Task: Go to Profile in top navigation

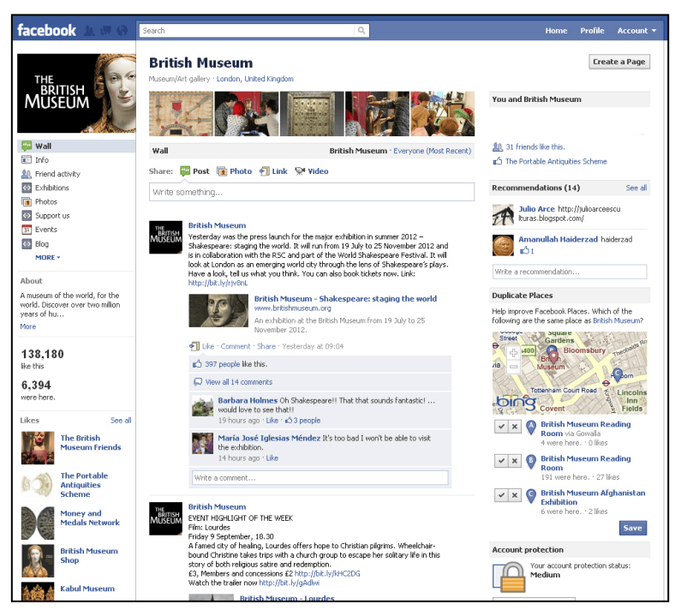Action: [x=592, y=31]
